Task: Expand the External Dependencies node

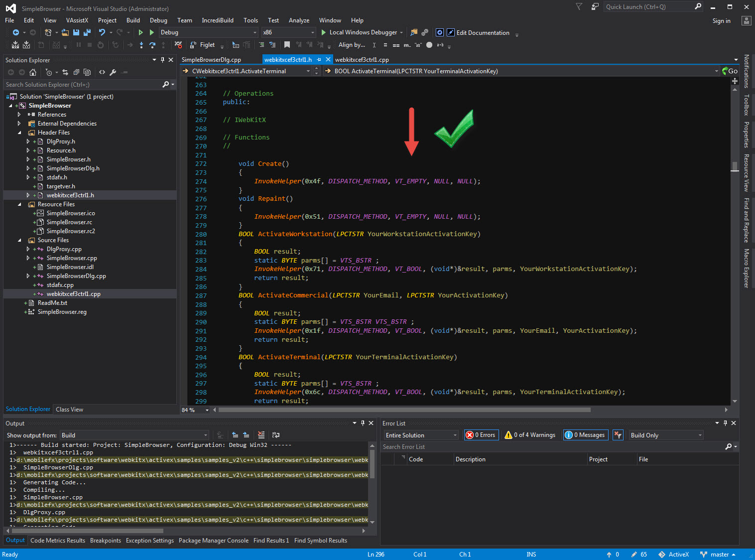Action: point(19,124)
